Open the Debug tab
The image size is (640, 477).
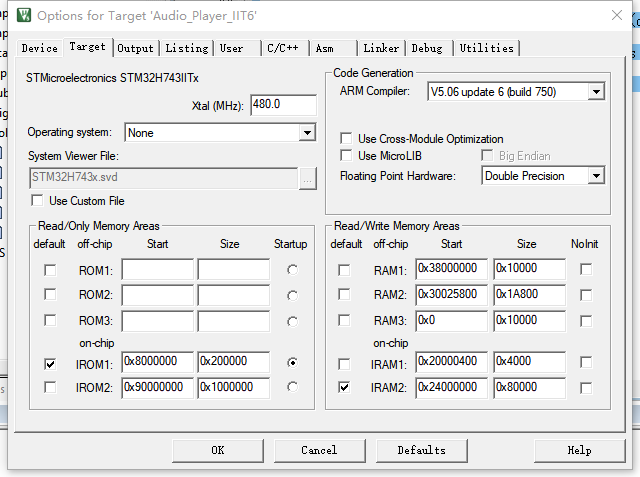tap(429, 48)
